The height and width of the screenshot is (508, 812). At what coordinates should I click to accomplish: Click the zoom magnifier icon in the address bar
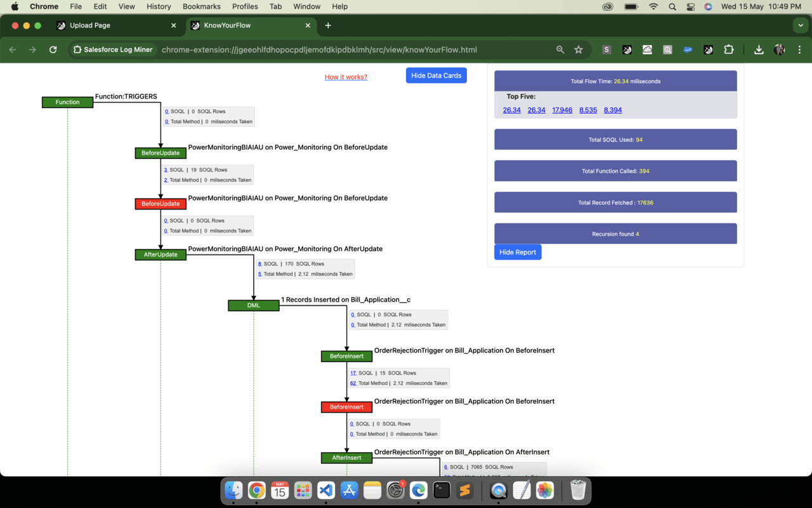point(560,49)
